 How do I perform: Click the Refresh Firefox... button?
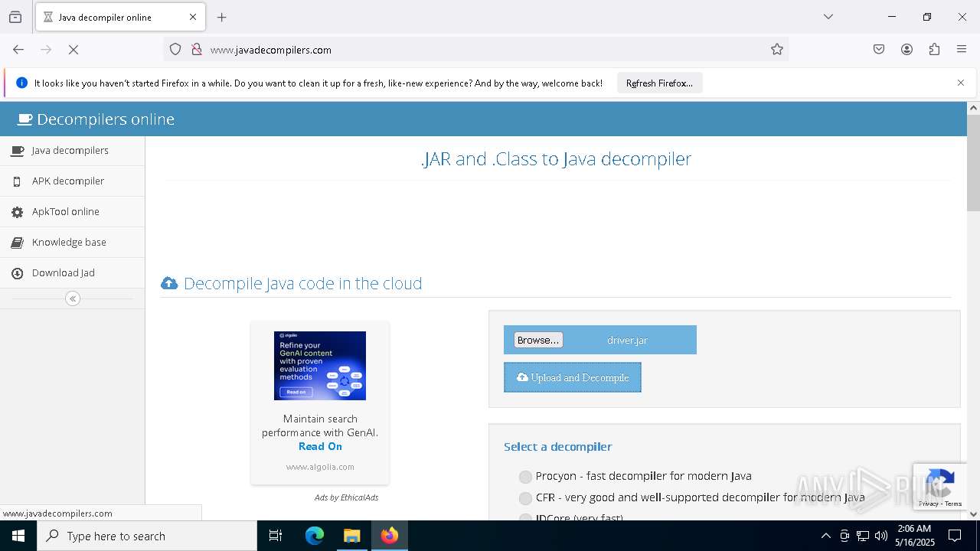pos(659,83)
